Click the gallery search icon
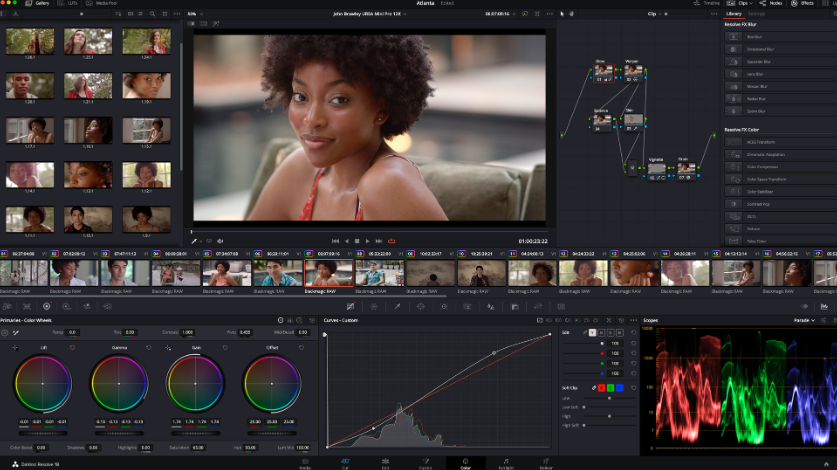The image size is (837, 470). 153,14
